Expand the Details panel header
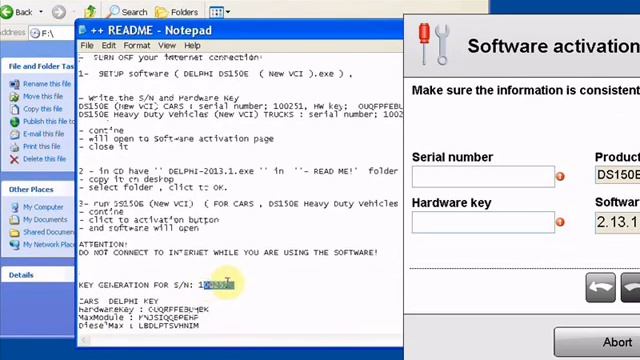 [39, 275]
